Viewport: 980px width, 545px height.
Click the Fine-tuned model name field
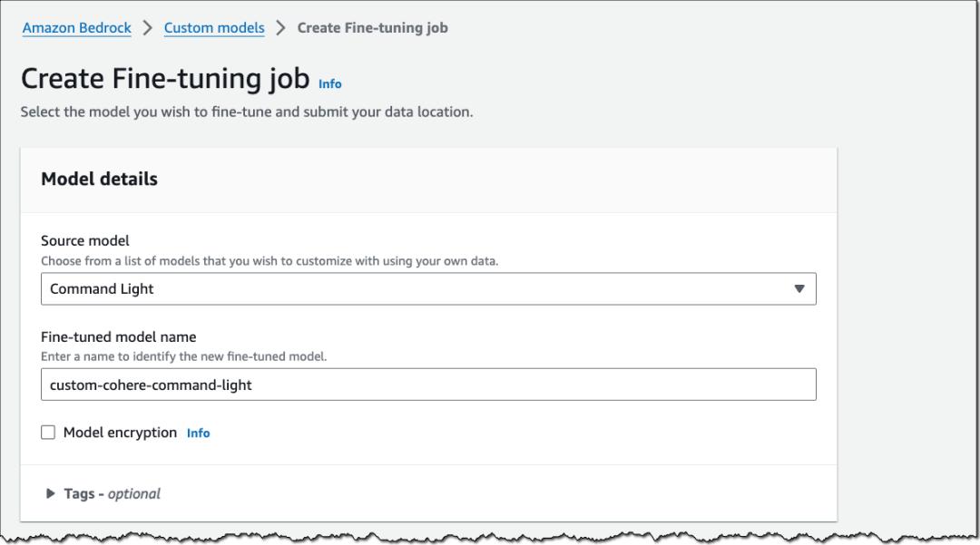[428, 384]
